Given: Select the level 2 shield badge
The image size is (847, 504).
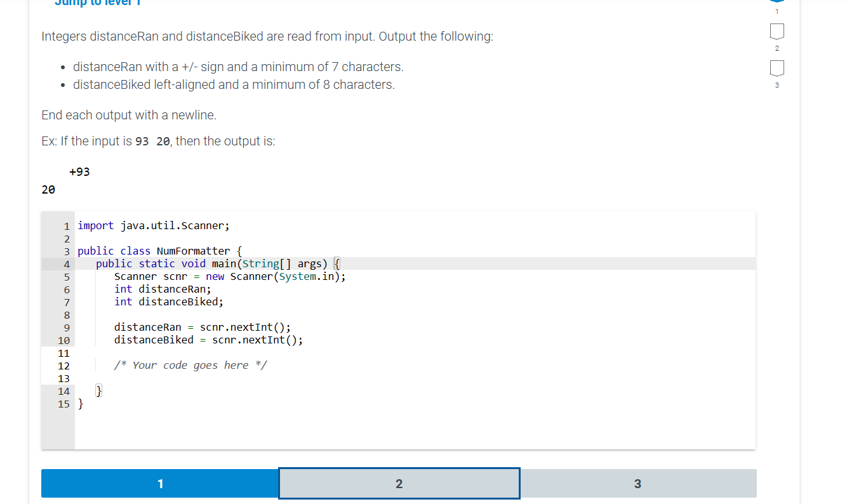Looking at the screenshot, I should click(777, 32).
